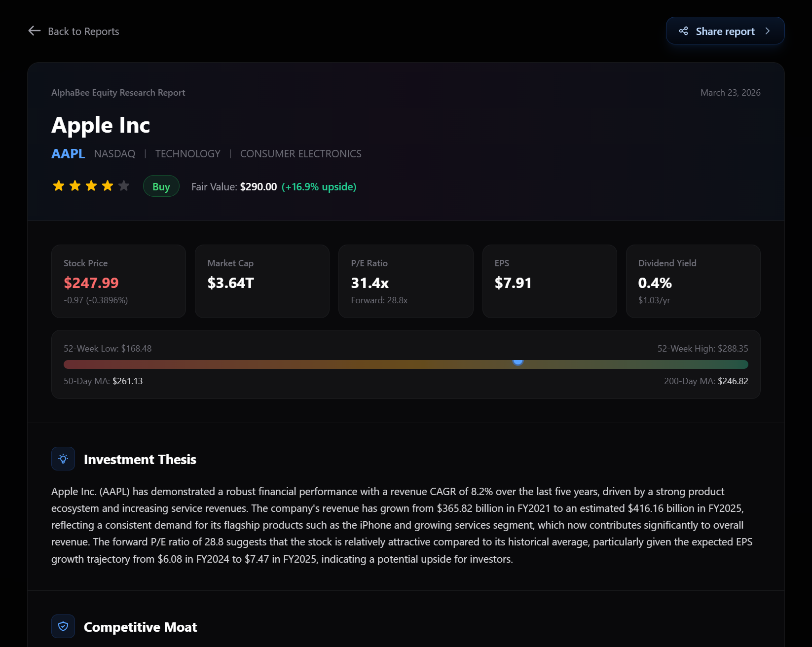Viewport: 812px width, 647px height.
Task: Click the second rating star
Action: click(x=75, y=186)
